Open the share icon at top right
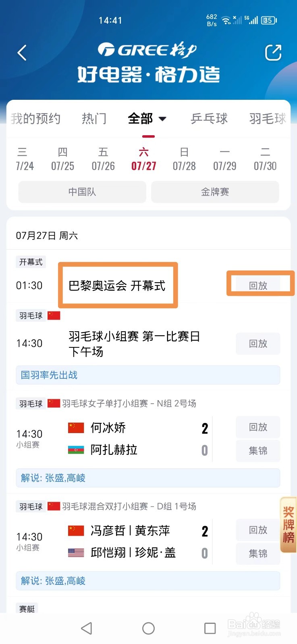This screenshot has height=644, width=297. [x=273, y=53]
